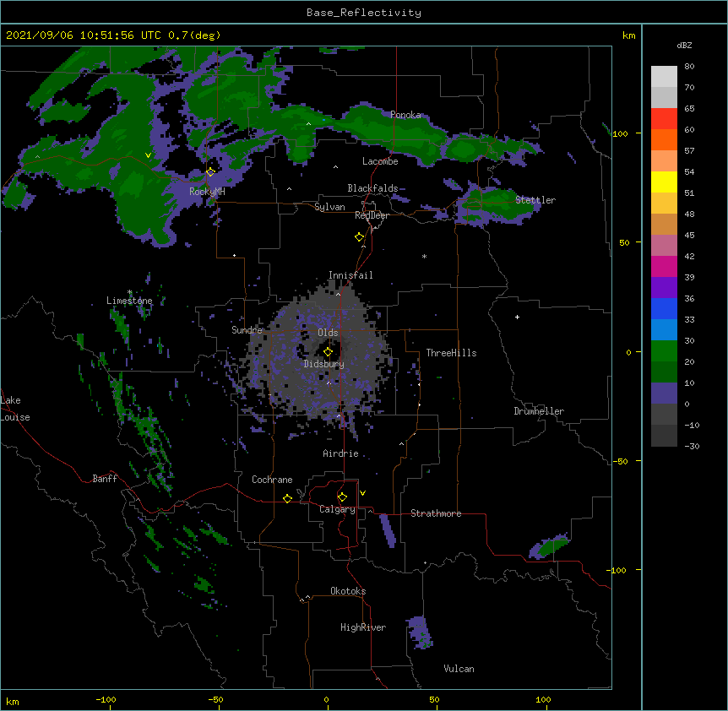Select the Sundre town label
The image size is (728, 711).
(x=247, y=330)
